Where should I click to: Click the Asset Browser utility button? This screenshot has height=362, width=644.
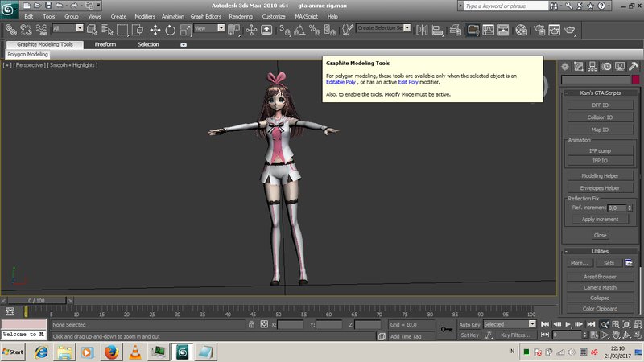click(600, 277)
